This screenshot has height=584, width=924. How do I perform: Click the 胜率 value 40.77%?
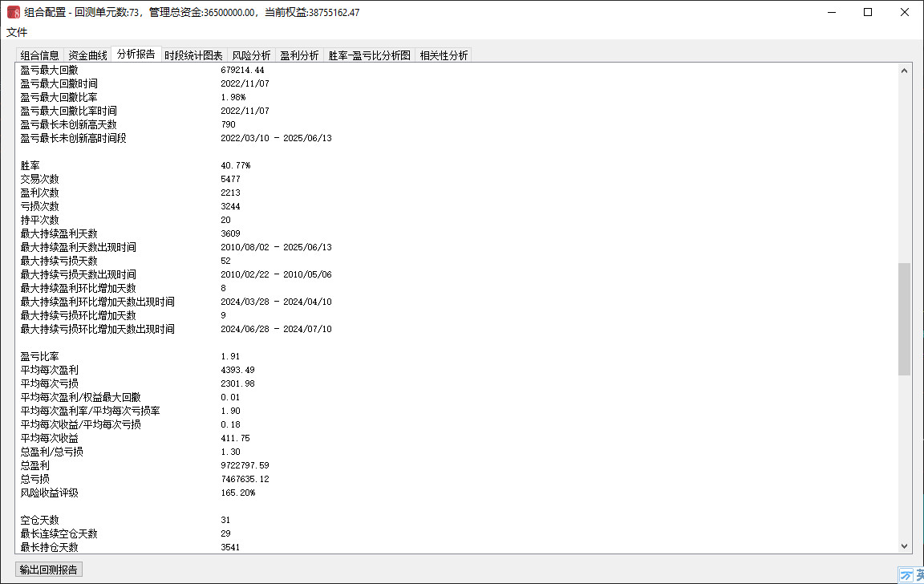(235, 165)
